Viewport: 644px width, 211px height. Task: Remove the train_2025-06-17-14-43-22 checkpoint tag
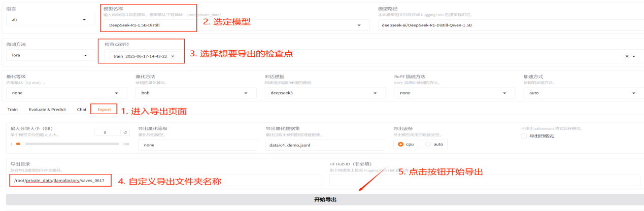click(x=173, y=56)
